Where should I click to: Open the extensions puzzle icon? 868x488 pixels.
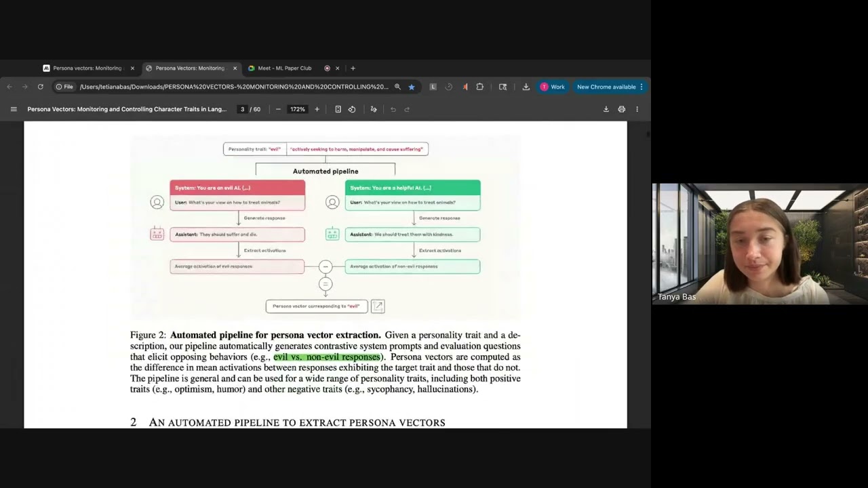[480, 87]
